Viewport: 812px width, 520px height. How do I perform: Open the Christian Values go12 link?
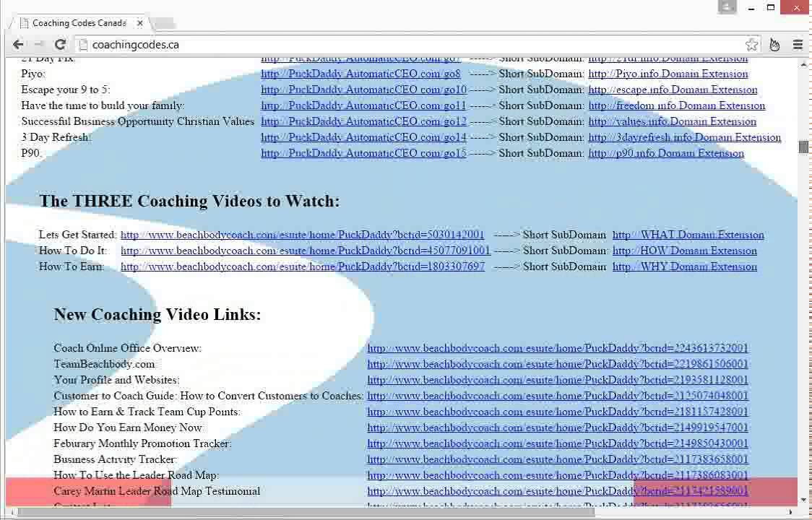pos(363,122)
